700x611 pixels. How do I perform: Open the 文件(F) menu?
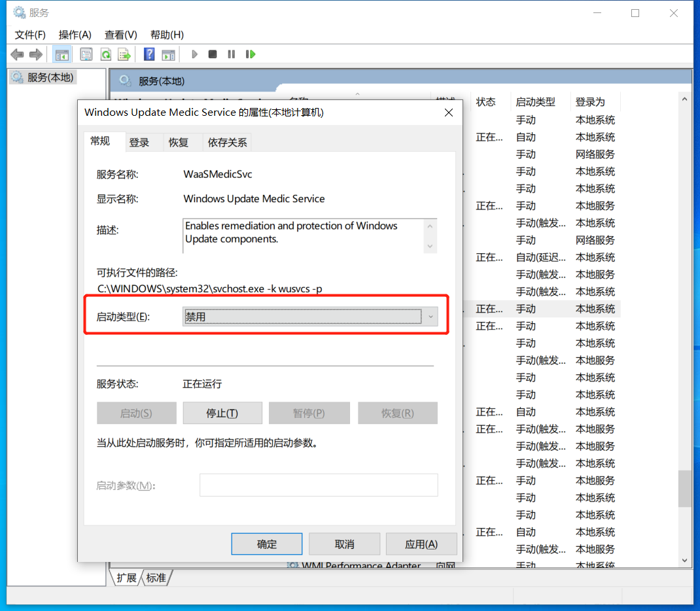tap(30, 35)
